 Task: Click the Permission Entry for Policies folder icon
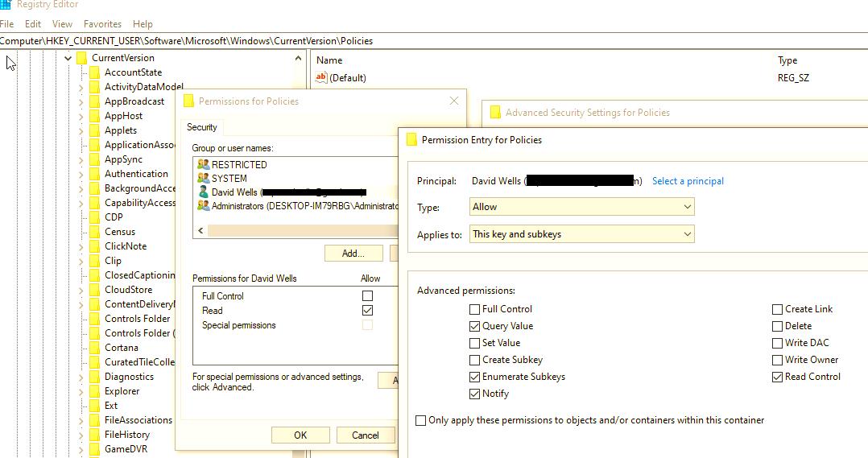coord(411,139)
